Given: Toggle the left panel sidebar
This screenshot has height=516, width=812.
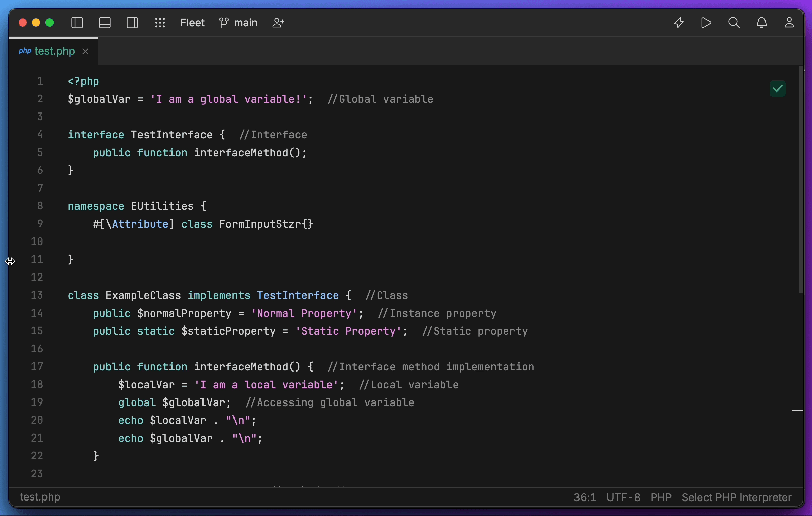Looking at the screenshot, I should point(77,23).
